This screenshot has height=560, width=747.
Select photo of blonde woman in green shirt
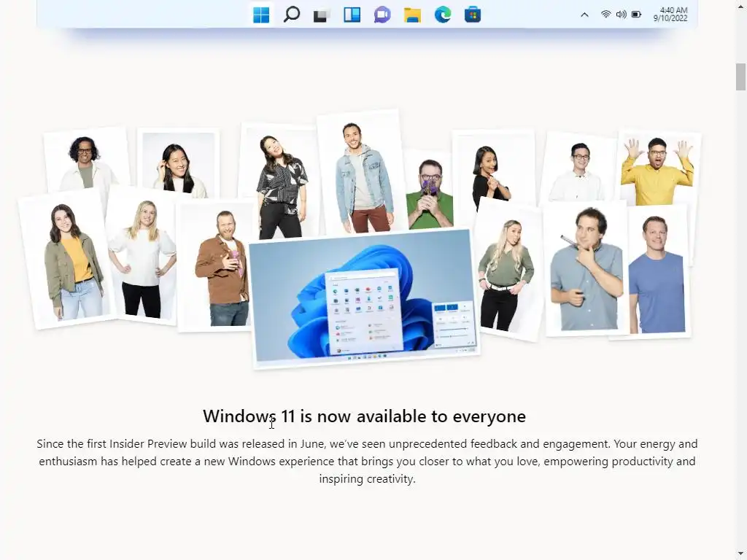507,270
